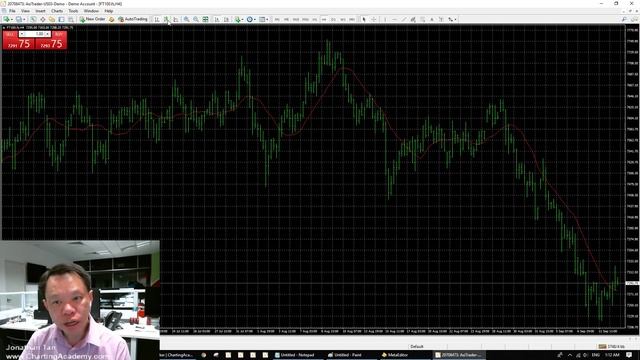Viewport: 640px width, 360px height.
Task: Expand the Periods dropdown arrow
Action: pyautogui.click(x=255, y=19)
